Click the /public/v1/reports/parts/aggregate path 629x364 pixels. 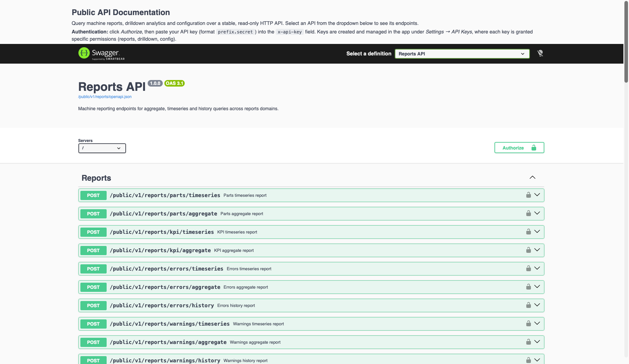pyautogui.click(x=163, y=214)
